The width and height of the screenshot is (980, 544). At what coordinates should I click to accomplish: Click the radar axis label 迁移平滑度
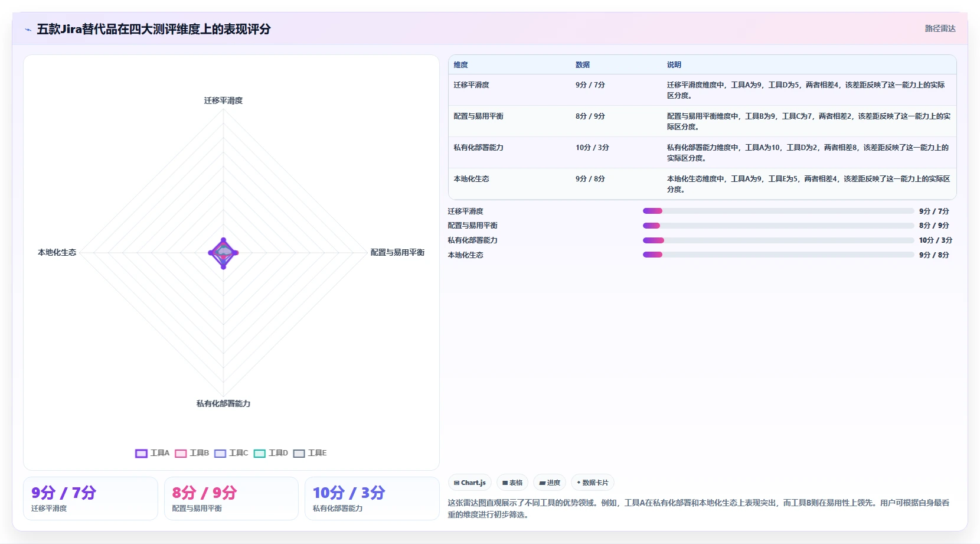[223, 100]
